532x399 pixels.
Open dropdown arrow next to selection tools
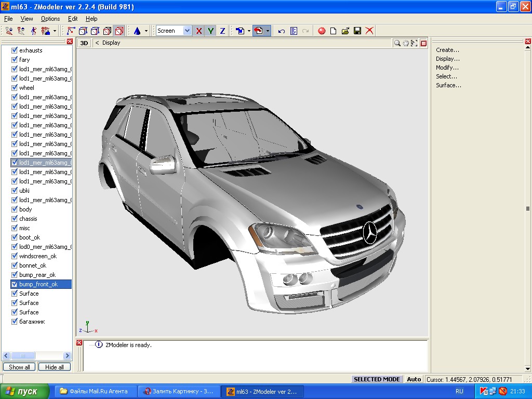[x=55, y=31]
